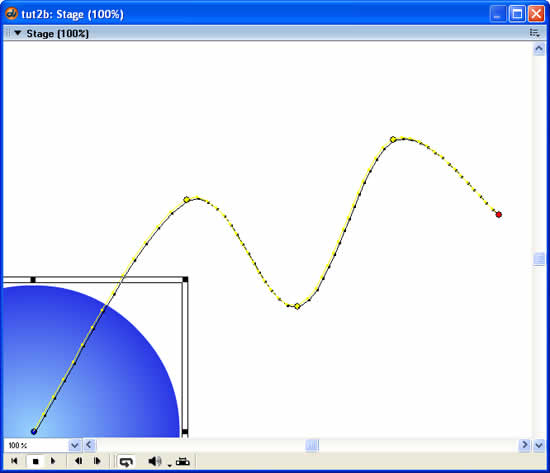Screen dimensions: 550x473
Task: Click the Play button
Action: point(53,461)
